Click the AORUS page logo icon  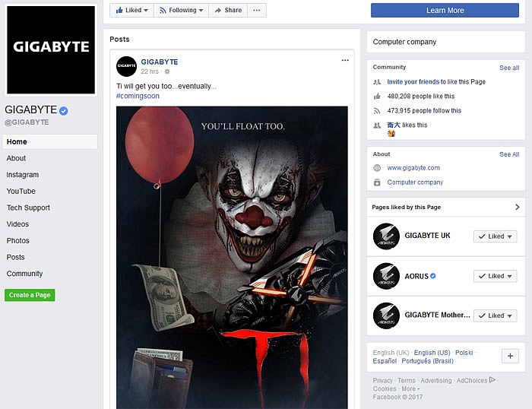click(386, 276)
